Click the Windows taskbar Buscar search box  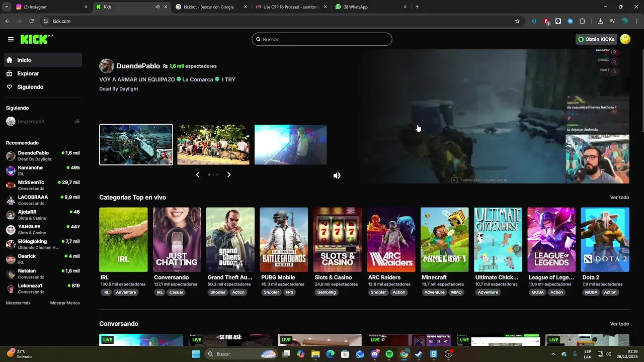pos(242,354)
